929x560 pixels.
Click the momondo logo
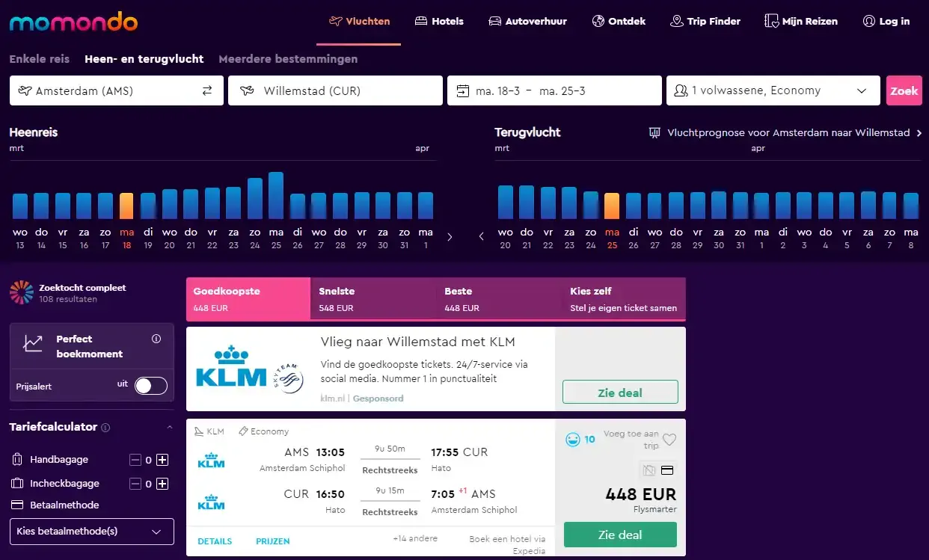click(x=73, y=22)
